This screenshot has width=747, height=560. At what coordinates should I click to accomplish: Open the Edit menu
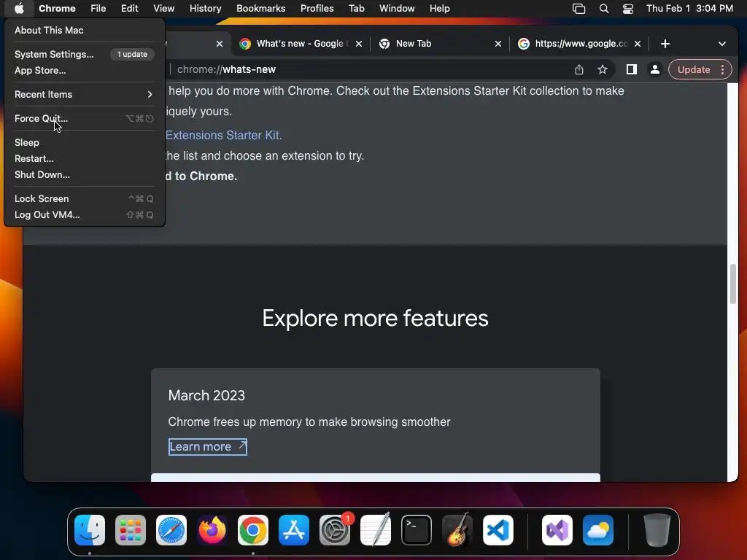[129, 9]
